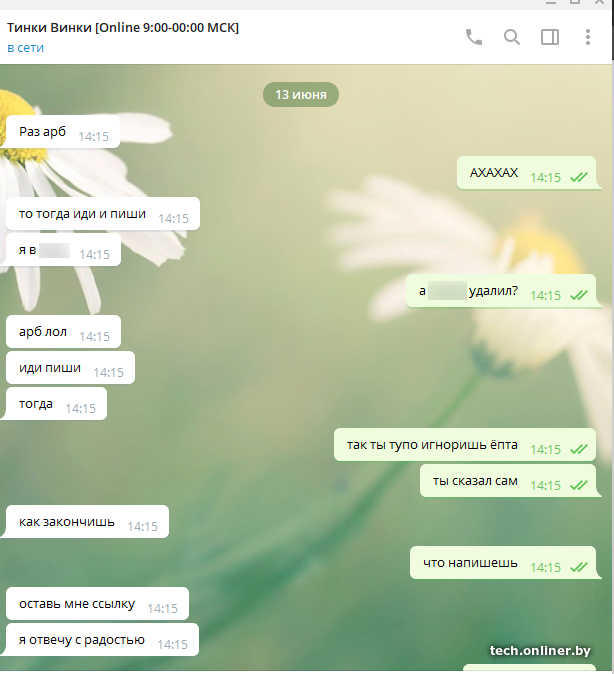The image size is (614, 674).
Task: Start a voice call with the phone icon
Action: pyautogui.click(x=474, y=37)
